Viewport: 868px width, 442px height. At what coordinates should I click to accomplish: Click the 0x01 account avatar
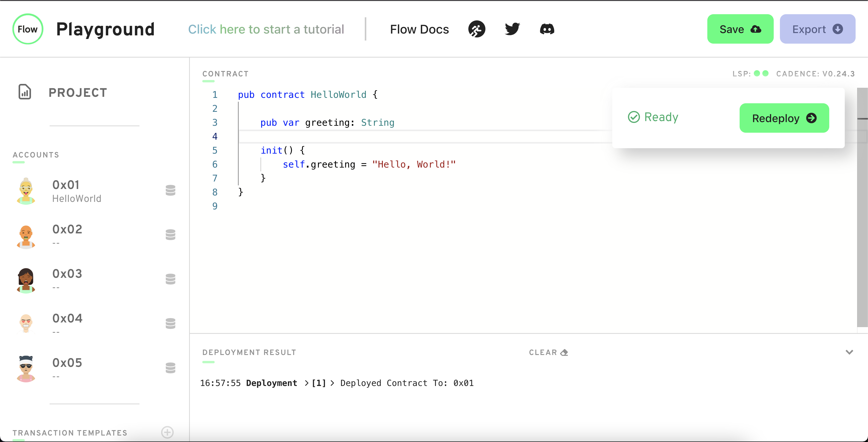(x=26, y=191)
